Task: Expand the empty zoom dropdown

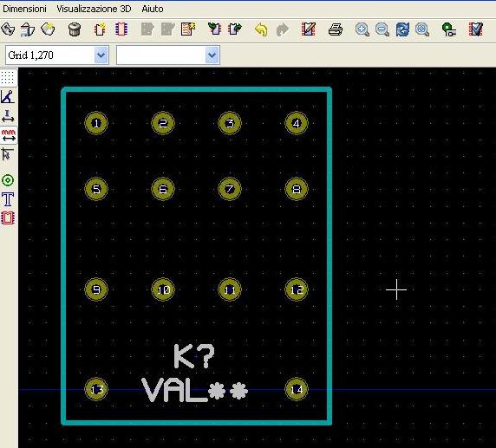Action: pos(168,55)
